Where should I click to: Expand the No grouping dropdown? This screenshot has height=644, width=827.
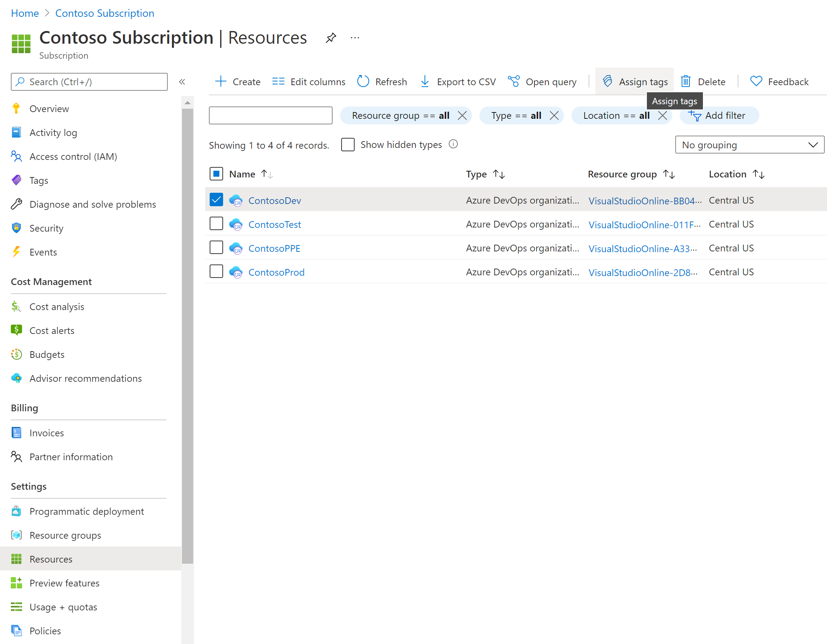[x=747, y=144]
